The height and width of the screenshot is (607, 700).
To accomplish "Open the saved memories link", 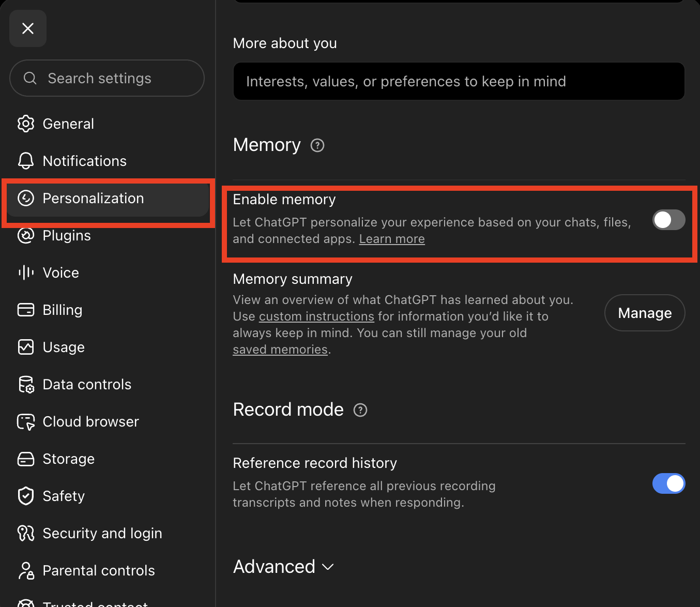I will click(280, 350).
